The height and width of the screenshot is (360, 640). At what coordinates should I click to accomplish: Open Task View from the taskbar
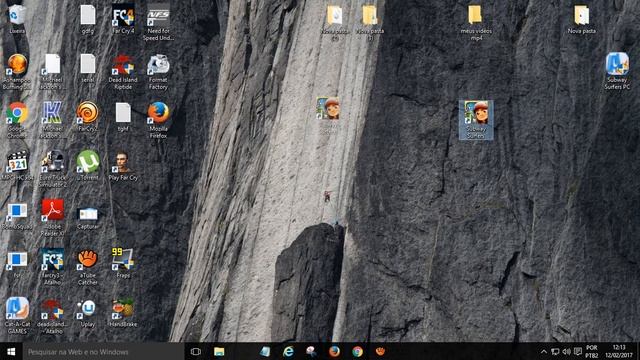click(196, 351)
